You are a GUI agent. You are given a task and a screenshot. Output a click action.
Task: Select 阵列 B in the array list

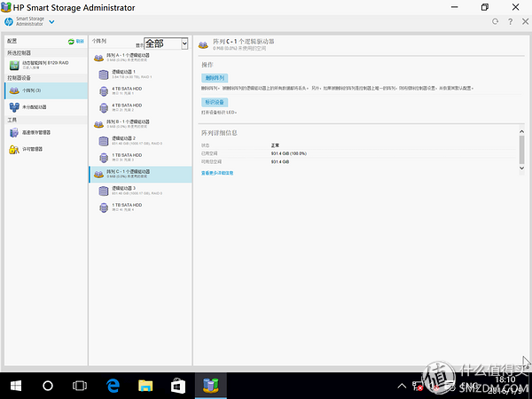[x=140, y=124]
